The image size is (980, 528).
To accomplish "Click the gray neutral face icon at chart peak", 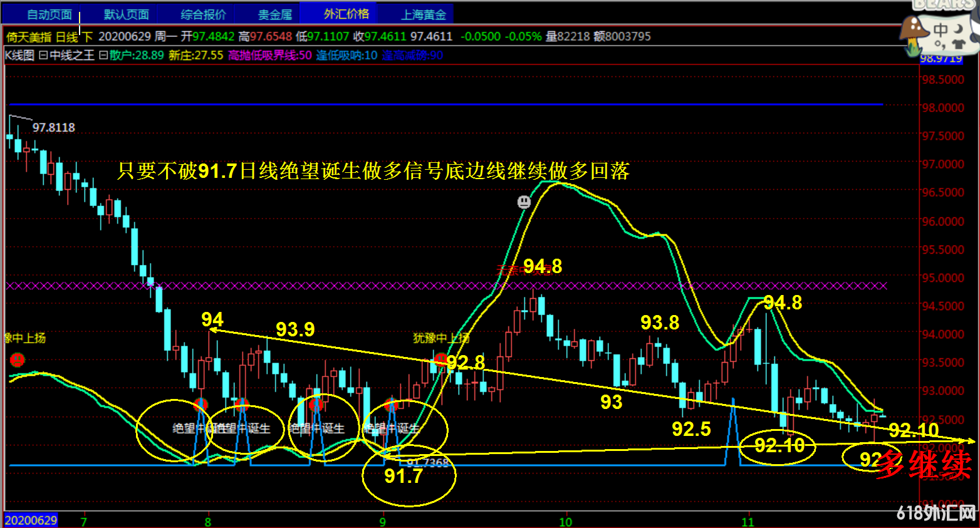I will pyautogui.click(x=524, y=202).
